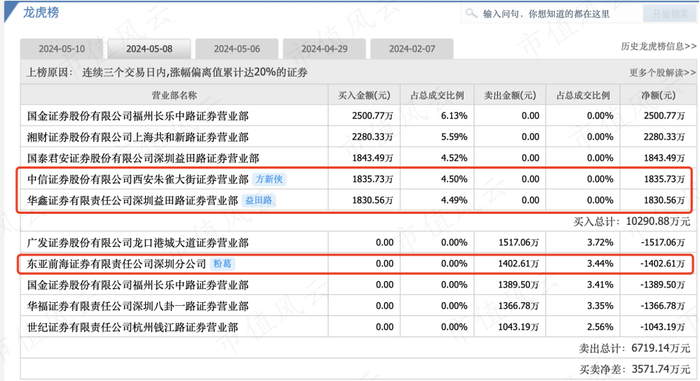Click the 6.13% buy ratio cell
The width and height of the screenshot is (700, 381).
tap(454, 116)
